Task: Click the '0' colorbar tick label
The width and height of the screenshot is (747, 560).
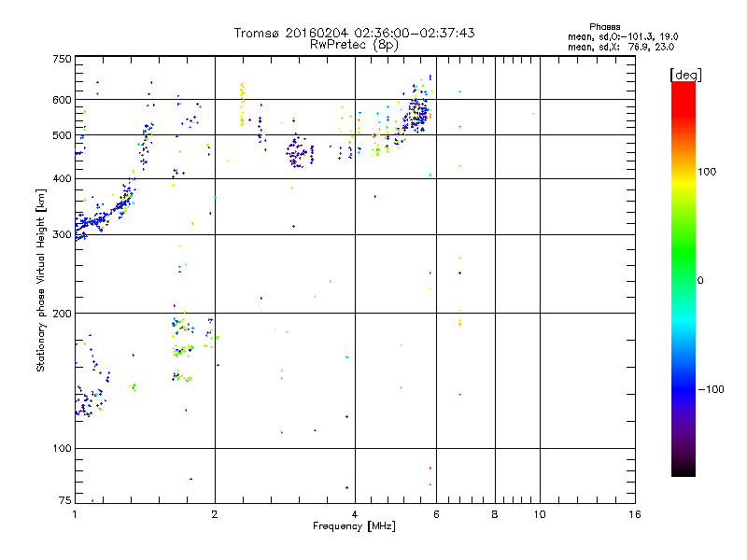Action: point(699,281)
